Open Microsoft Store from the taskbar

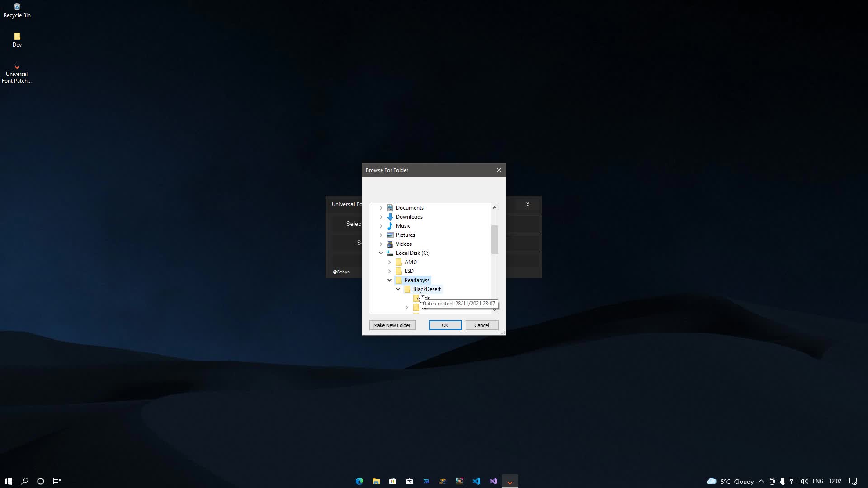click(x=393, y=481)
